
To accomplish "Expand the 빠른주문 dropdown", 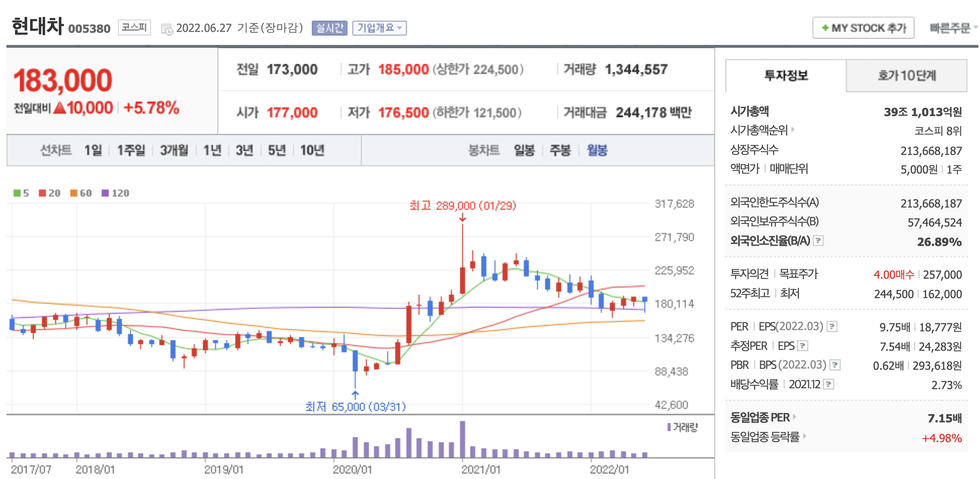I will coord(953,28).
